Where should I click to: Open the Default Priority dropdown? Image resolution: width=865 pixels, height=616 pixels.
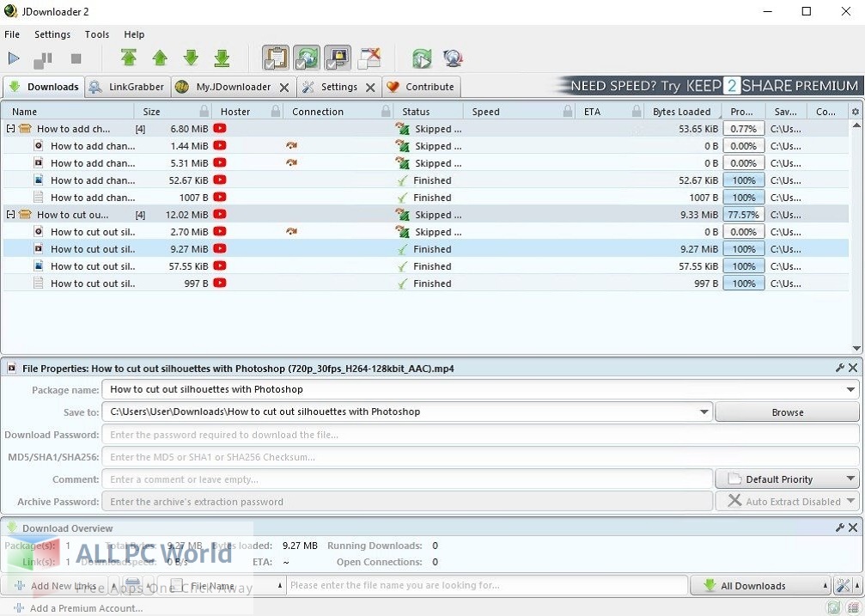(784, 479)
